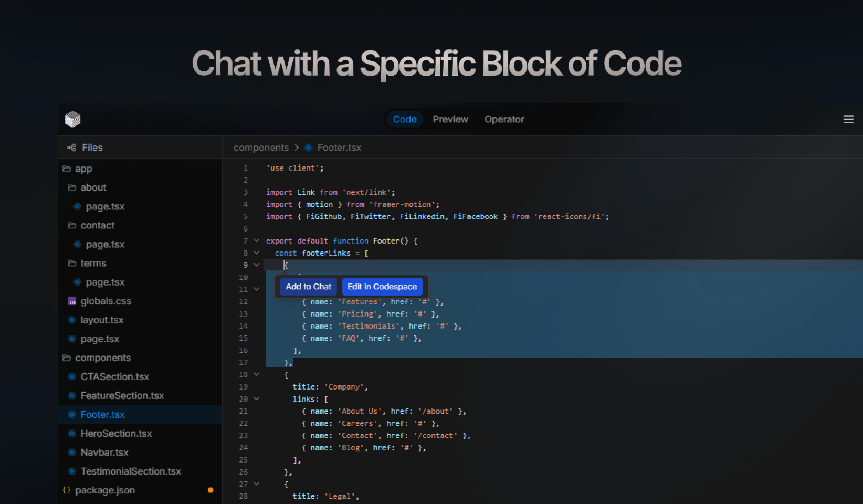Click line number 19 in the gutter
The image size is (863, 504).
pyautogui.click(x=243, y=386)
